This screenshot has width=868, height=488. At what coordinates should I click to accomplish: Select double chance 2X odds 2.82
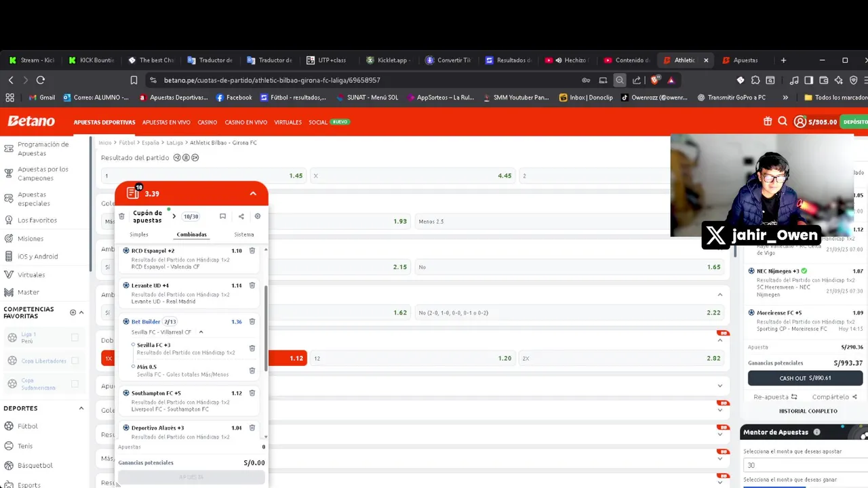click(x=621, y=358)
